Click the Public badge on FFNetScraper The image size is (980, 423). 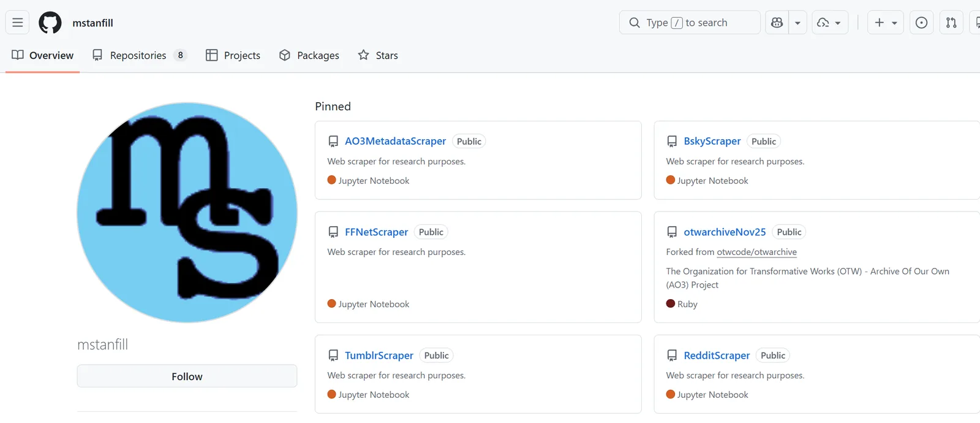[x=431, y=232]
